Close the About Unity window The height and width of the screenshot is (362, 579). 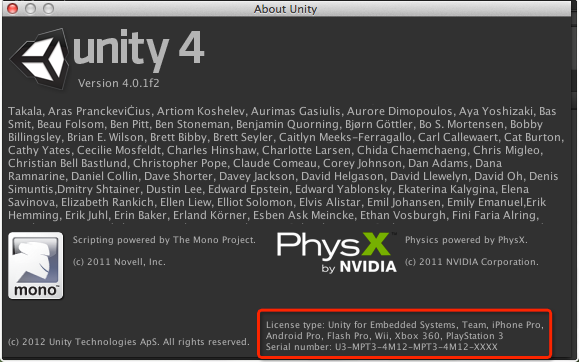[x=13, y=8]
